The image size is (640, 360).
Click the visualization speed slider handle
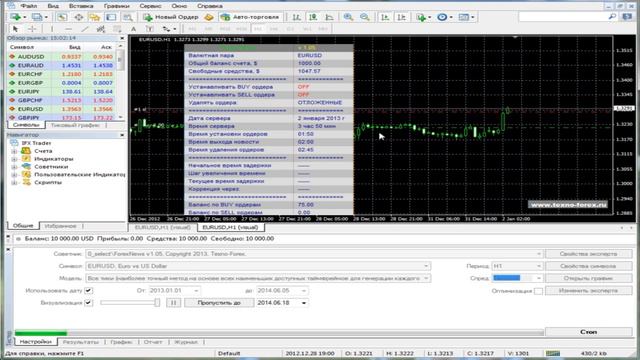point(157,302)
